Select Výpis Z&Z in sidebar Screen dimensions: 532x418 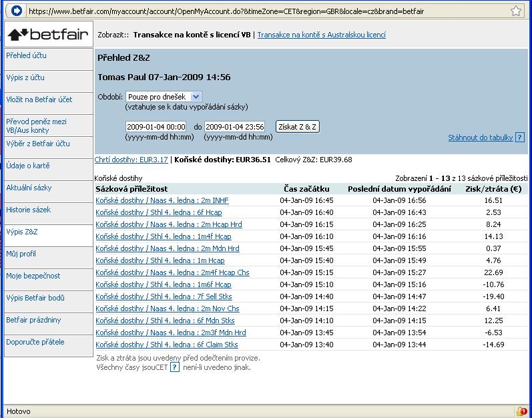49,236
